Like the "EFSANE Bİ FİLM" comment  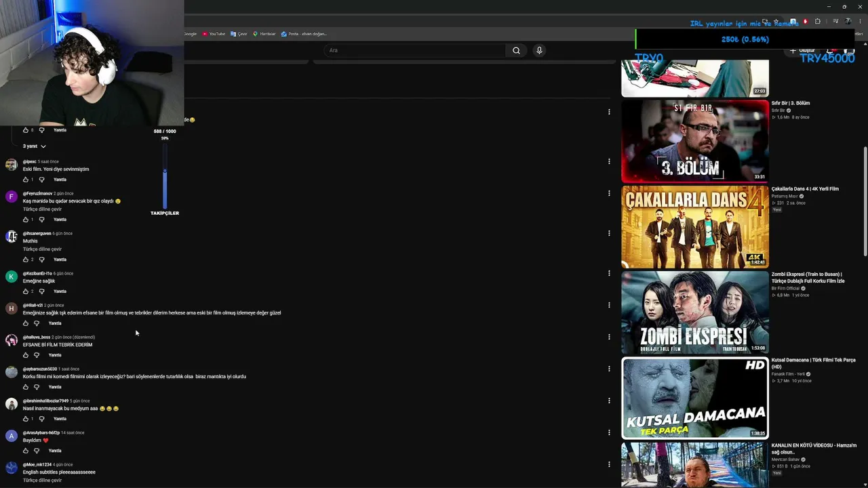[26, 355]
